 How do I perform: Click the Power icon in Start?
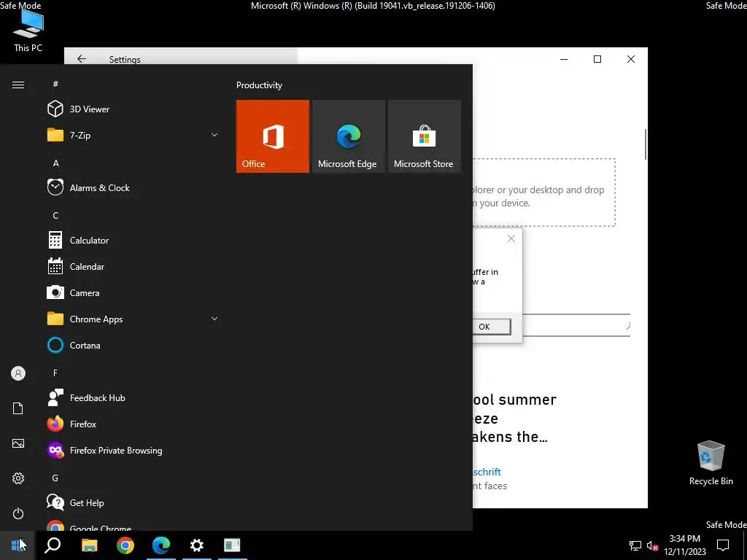click(x=18, y=513)
